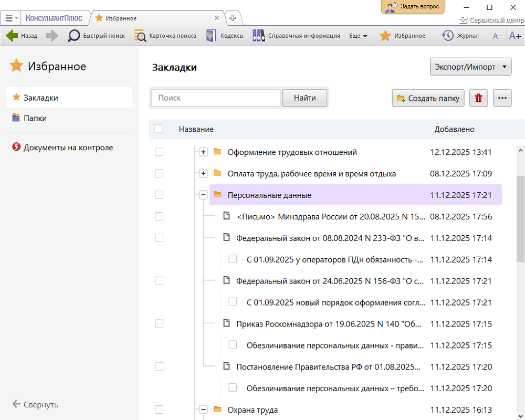Click the green Back arrow icon
This screenshot has width=525, height=420.
pos(12,36)
